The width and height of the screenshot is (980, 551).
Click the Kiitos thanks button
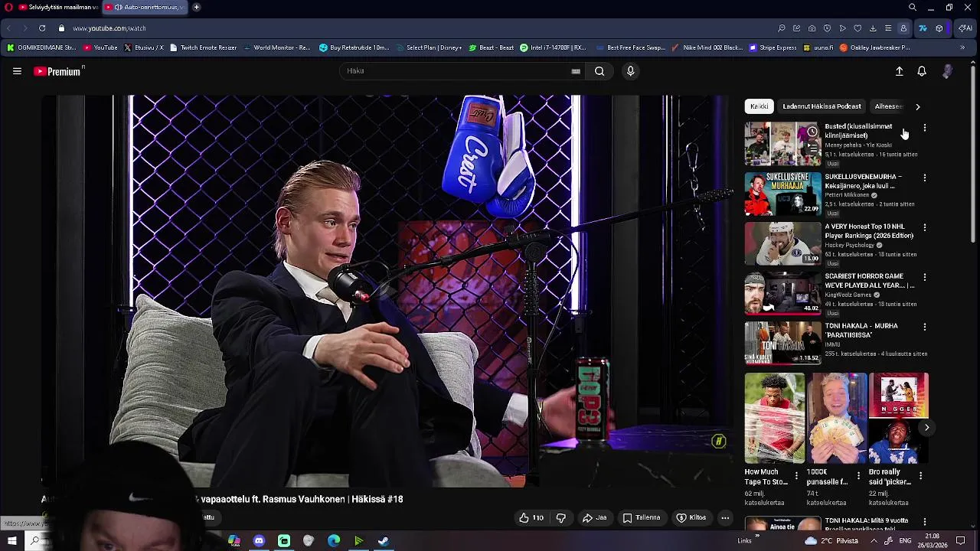691,518
